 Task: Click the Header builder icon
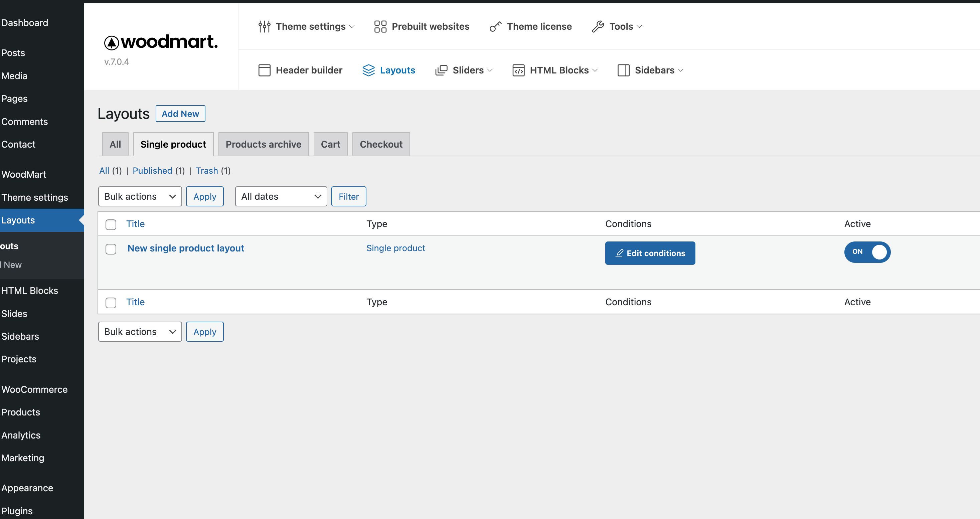pyautogui.click(x=264, y=70)
